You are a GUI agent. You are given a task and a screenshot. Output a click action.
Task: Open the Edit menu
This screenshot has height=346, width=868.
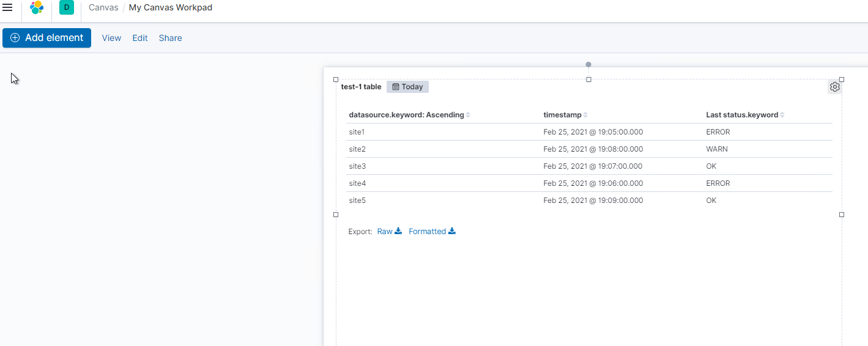[140, 38]
